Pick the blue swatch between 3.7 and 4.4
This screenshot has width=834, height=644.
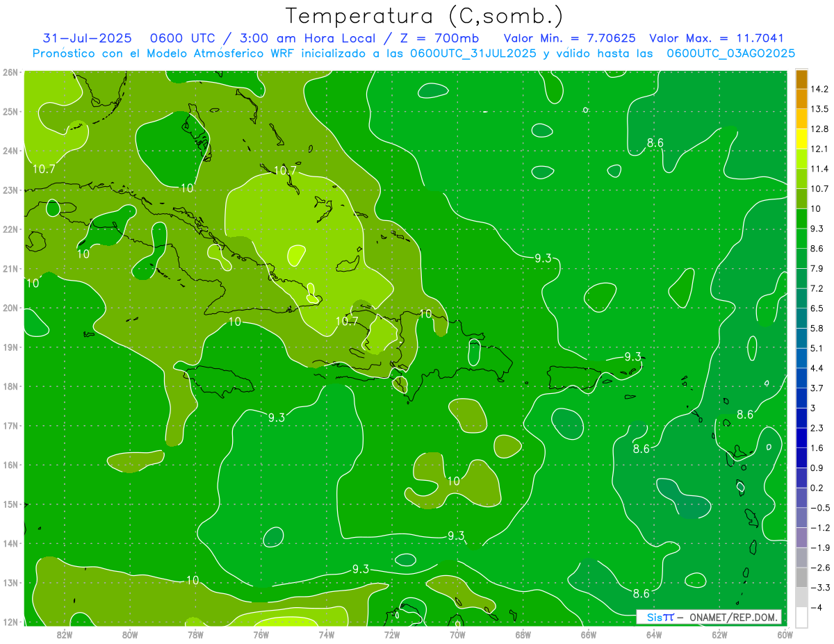coord(801,378)
